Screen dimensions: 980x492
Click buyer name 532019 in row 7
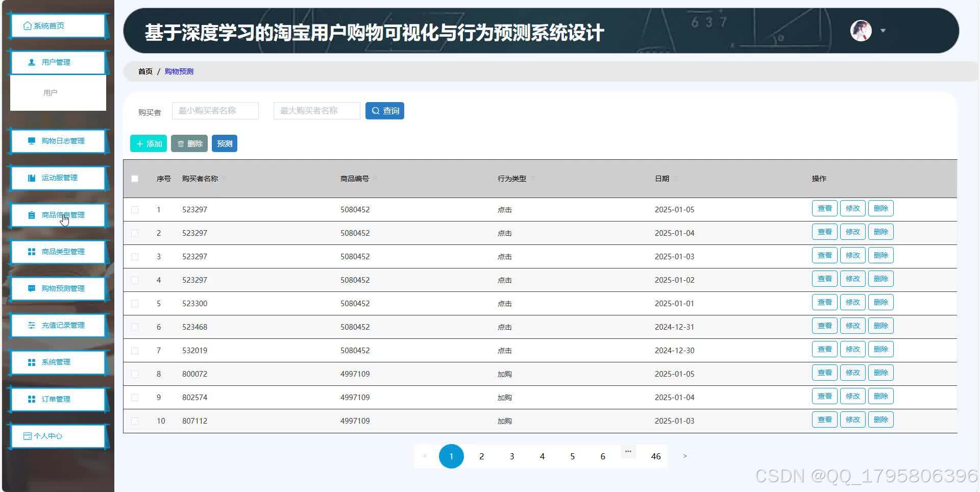pos(194,351)
